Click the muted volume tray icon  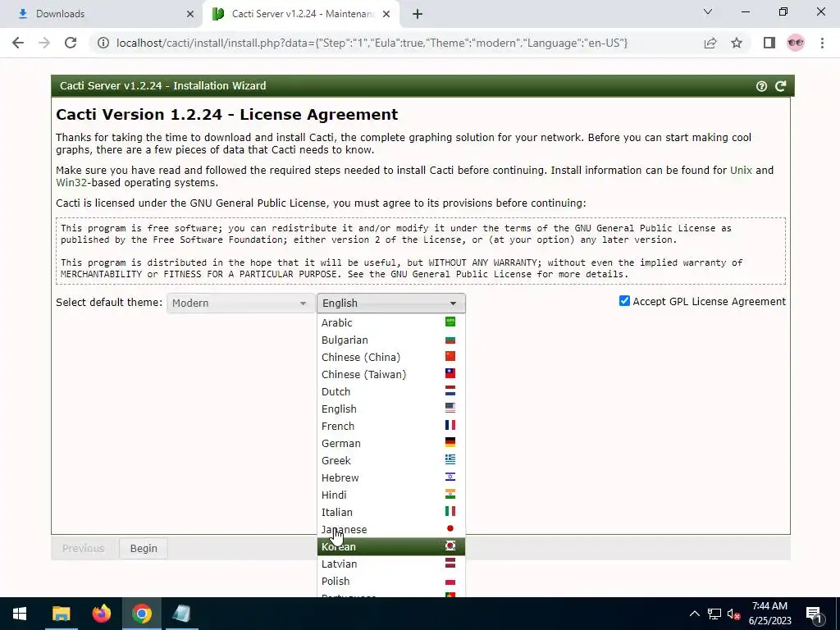tap(733, 614)
